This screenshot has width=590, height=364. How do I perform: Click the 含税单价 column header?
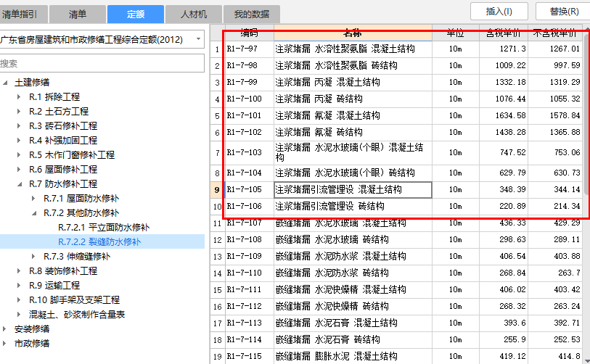(504, 33)
